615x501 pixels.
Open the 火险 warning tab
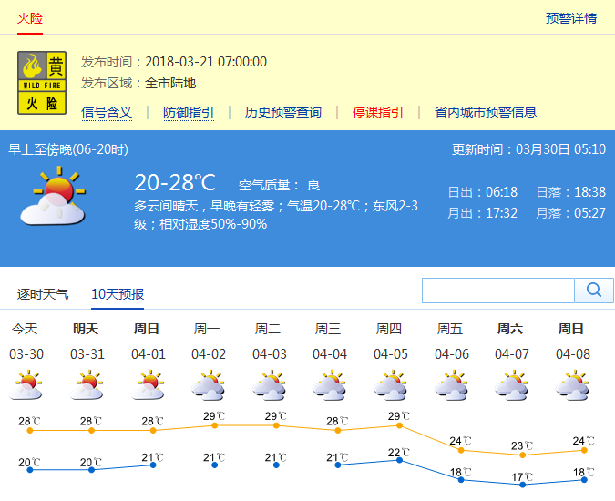coord(29,18)
